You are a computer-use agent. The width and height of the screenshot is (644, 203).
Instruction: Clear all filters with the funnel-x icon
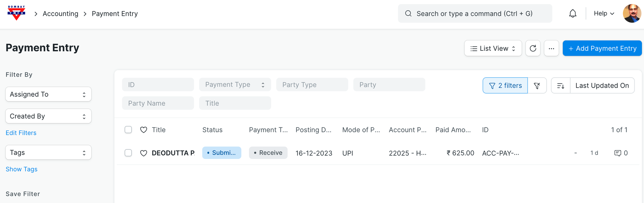point(537,86)
